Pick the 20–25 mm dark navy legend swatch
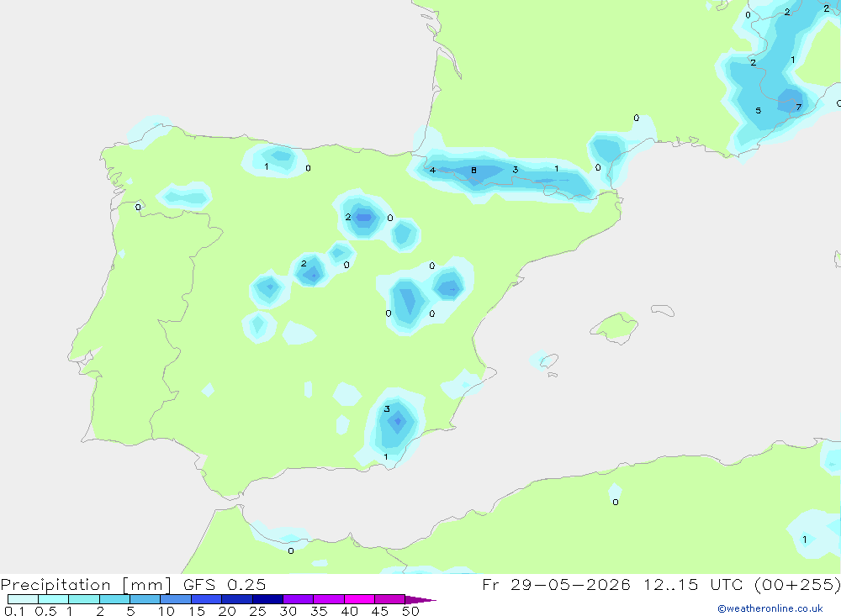Screen dimensions: 841x616 pyautogui.click(x=237, y=599)
